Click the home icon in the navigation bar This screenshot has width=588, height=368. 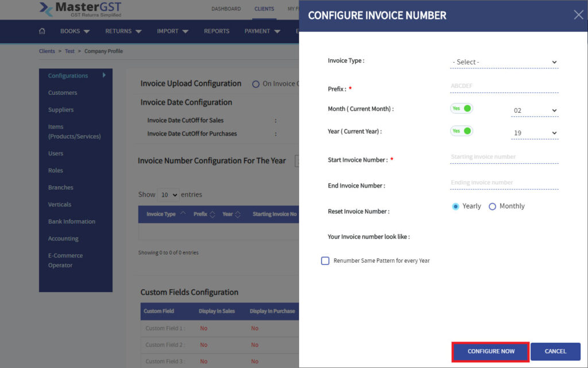point(41,32)
